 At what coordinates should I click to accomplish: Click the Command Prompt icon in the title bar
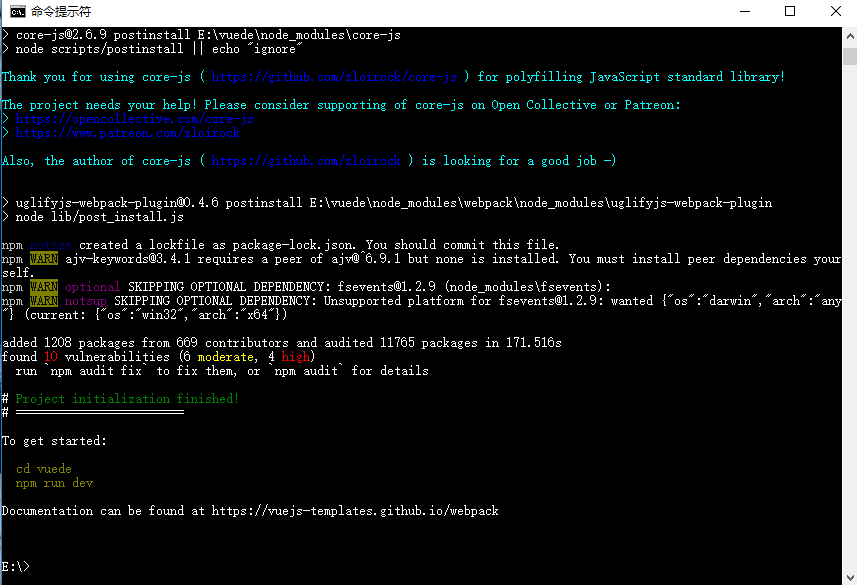pyautogui.click(x=17, y=11)
